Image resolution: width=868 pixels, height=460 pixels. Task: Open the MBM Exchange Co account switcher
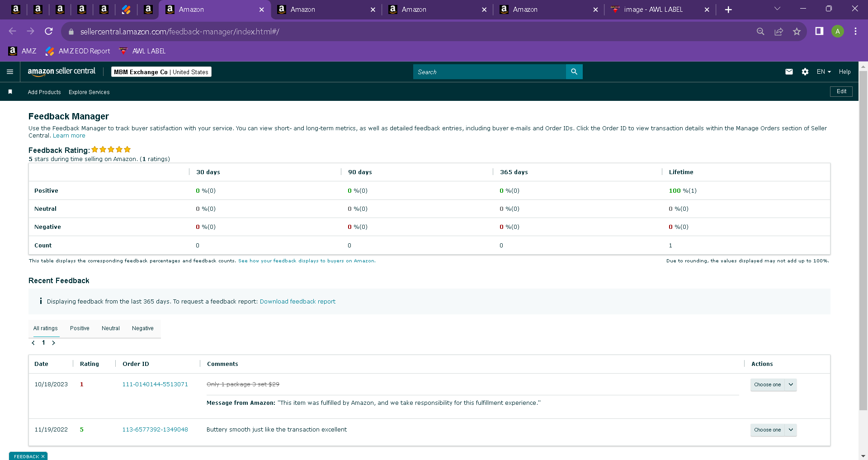pos(161,72)
